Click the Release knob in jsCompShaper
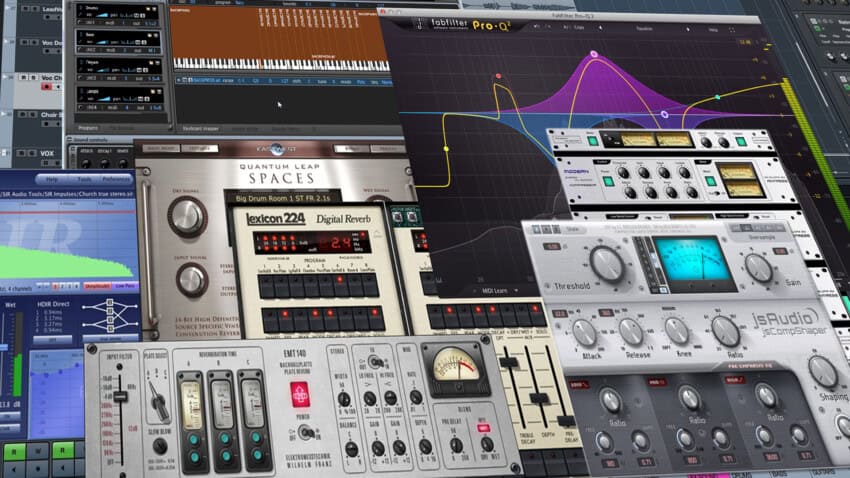This screenshot has width=850, height=478. click(x=630, y=332)
